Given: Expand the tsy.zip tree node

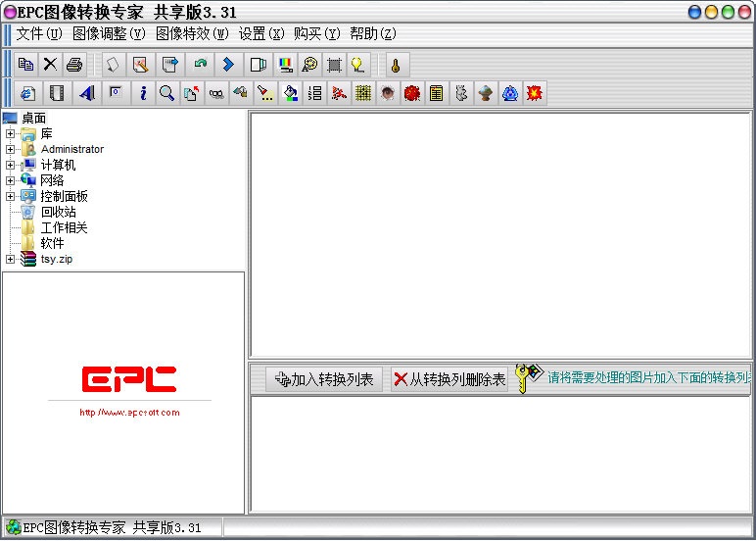Looking at the screenshot, I should point(10,259).
